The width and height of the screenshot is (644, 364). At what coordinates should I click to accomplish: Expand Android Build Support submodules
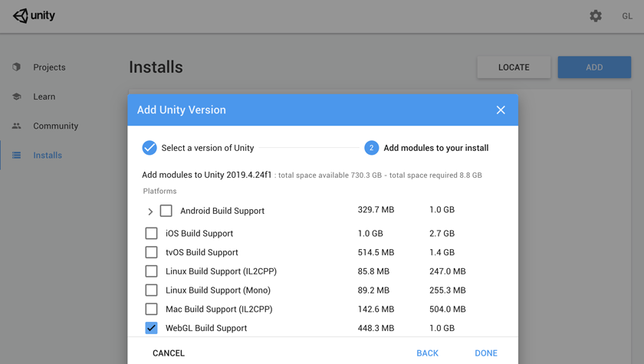150,212
